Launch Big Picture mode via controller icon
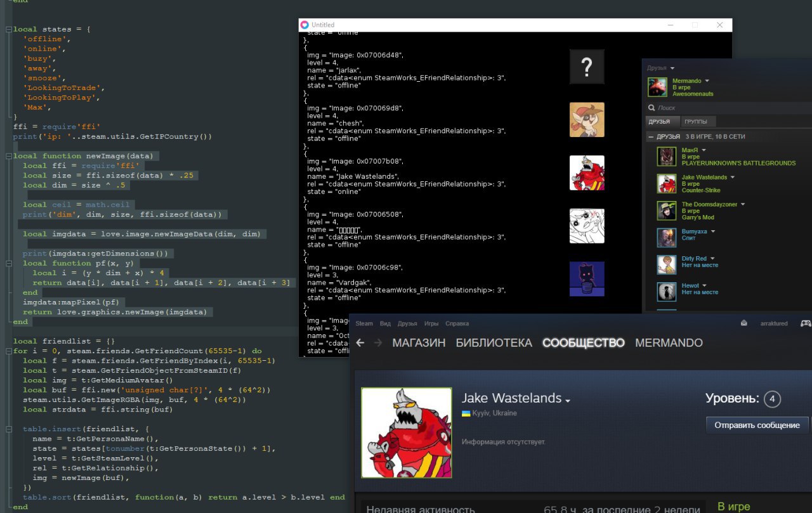 click(x=806, y=323)
